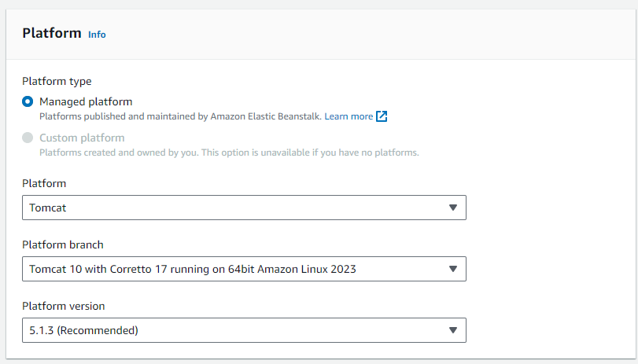Viewport: 638px width, 364px height.
Task: Open the Info link next to Platform heading
Action: 97,35
